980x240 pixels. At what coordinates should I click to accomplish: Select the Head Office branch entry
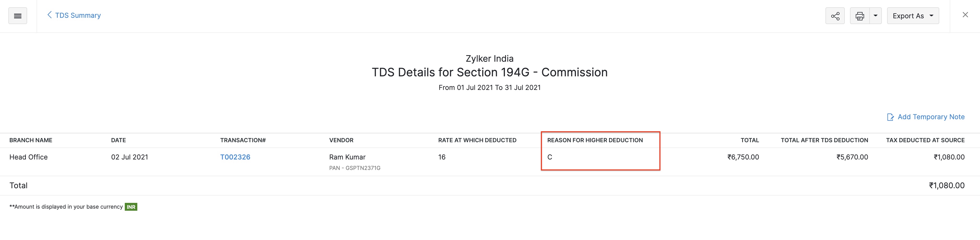[x=28, y=157]
